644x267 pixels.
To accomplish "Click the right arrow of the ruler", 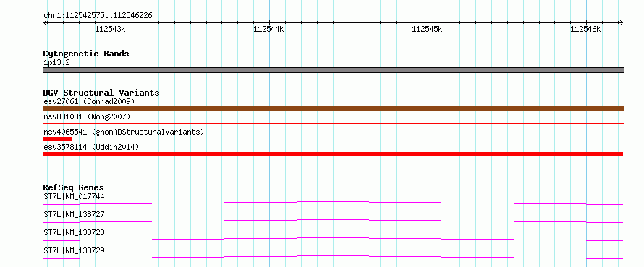I will pos(621,22).
